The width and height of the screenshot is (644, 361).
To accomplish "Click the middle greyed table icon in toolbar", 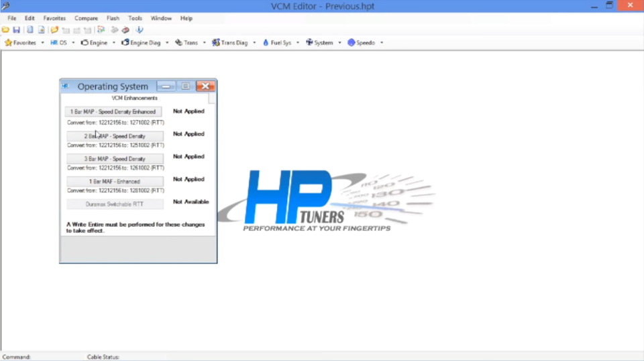I will pyautogui.click(x=76, y=30).
